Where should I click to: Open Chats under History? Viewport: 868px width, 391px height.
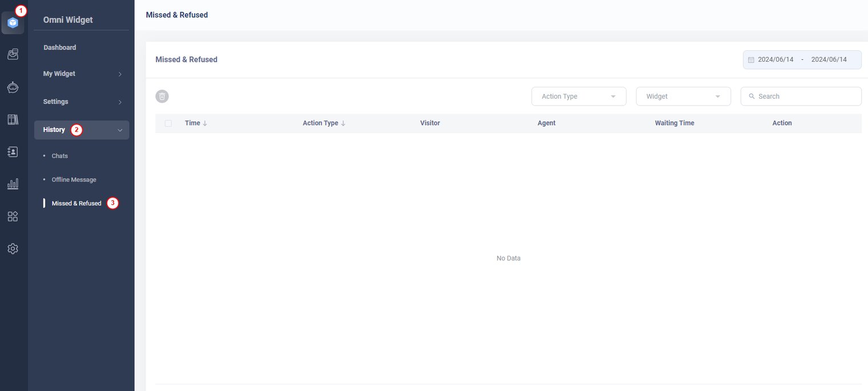(60, 156)
